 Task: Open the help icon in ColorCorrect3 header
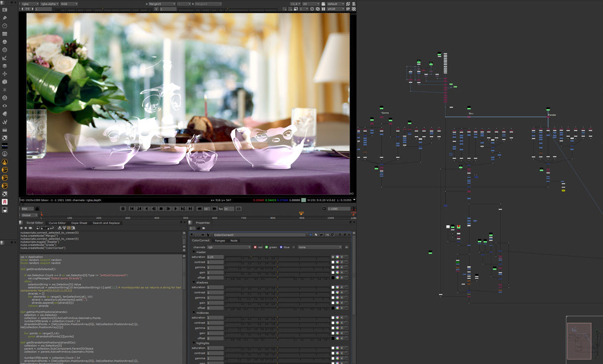coord(340,235)
